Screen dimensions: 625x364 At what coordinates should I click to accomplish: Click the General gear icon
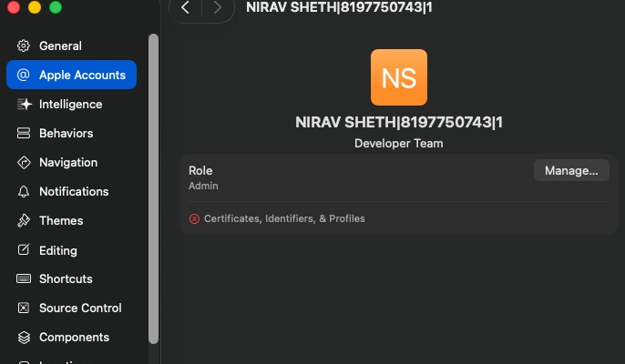[x=24, y=45]
